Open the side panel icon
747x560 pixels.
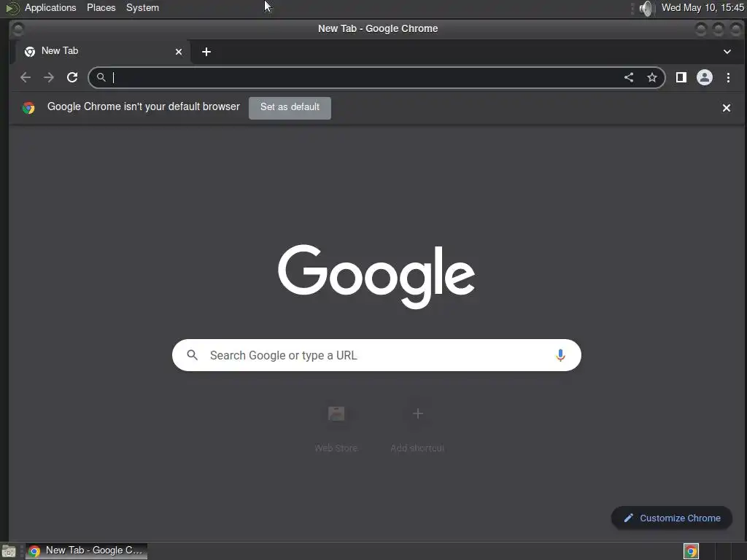(681, 77)
